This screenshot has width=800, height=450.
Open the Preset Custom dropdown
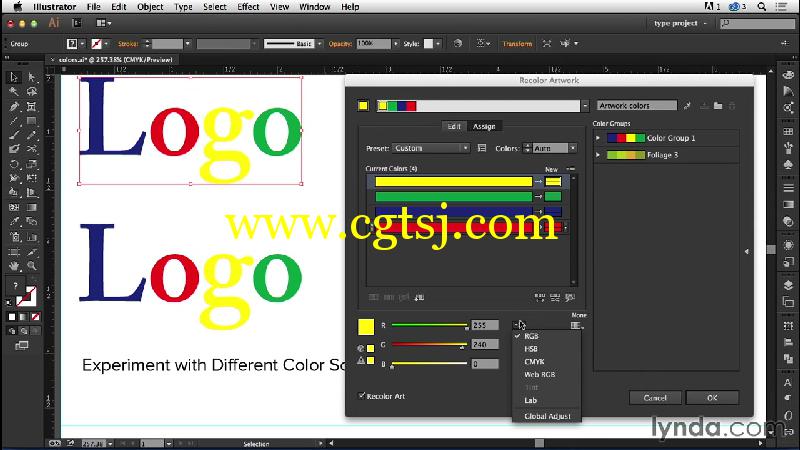(431, 148)
